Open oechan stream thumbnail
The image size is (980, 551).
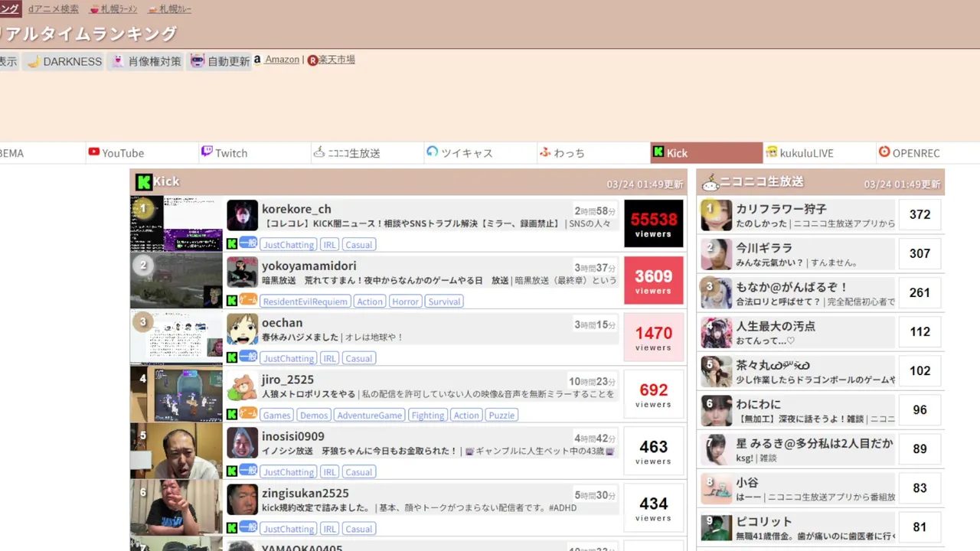click(176, 337)
